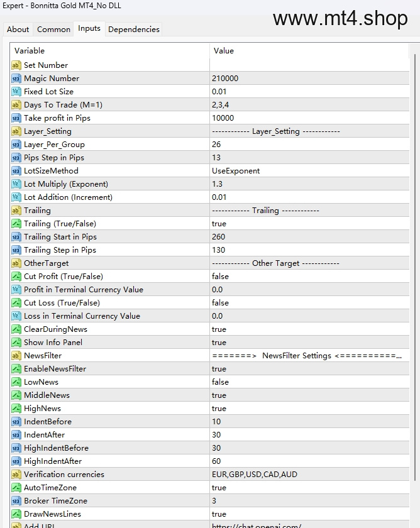Click the Set Number string icon
Image resolution: width=420 pixels, height=528 pixels.
[16, 65]
